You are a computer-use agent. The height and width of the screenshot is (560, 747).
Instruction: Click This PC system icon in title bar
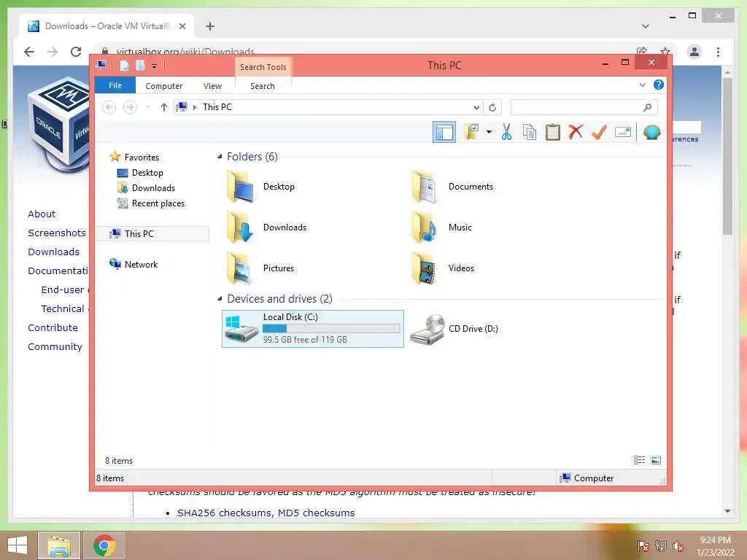coord(101,65)
